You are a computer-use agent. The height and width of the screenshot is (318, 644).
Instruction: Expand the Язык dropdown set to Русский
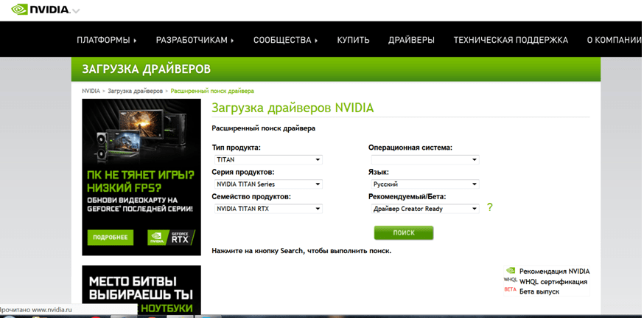pos(424,184)
